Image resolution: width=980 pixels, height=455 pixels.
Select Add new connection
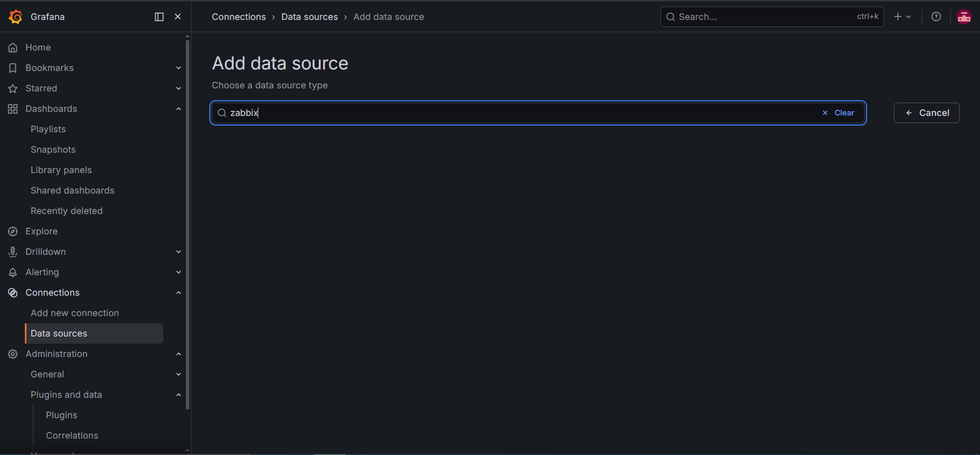click(x=75, y=313)
